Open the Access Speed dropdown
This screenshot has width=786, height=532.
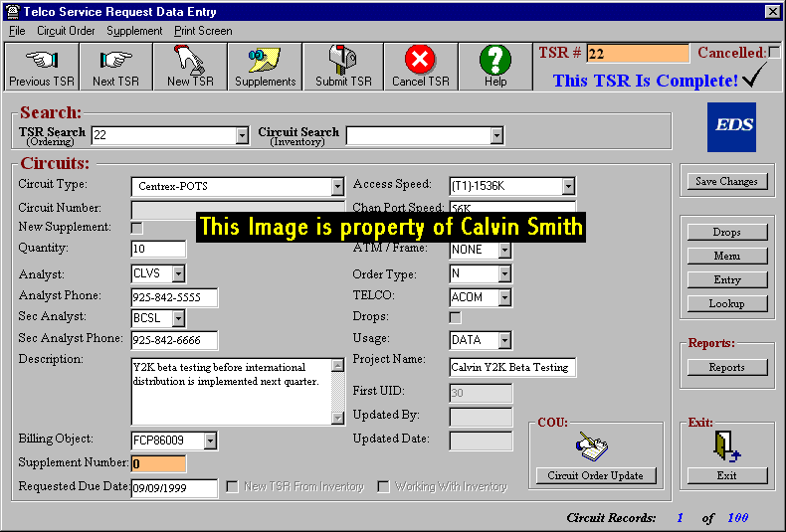point(567,187)
